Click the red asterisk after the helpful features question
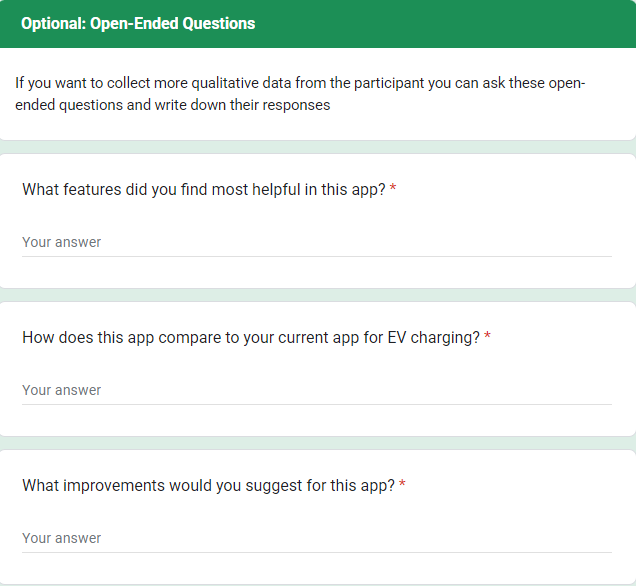The image size is (636, 586). click(x=393, y=190)
